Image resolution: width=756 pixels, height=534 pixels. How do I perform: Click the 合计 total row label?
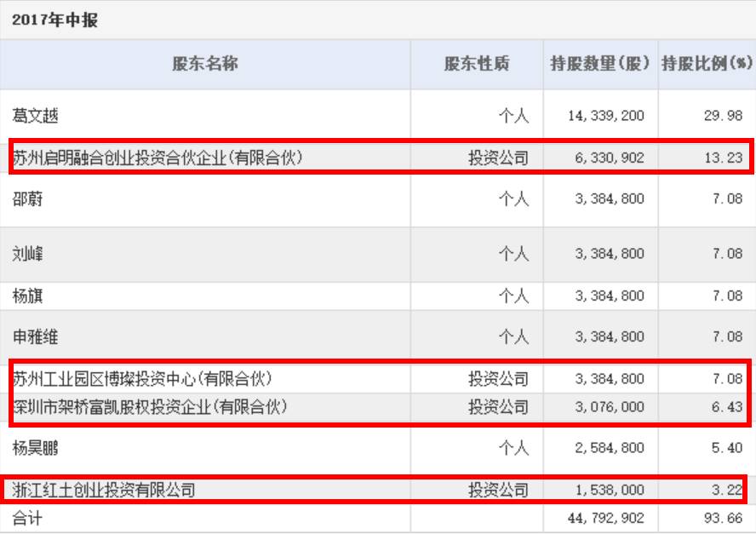click(x=27, y=519)
